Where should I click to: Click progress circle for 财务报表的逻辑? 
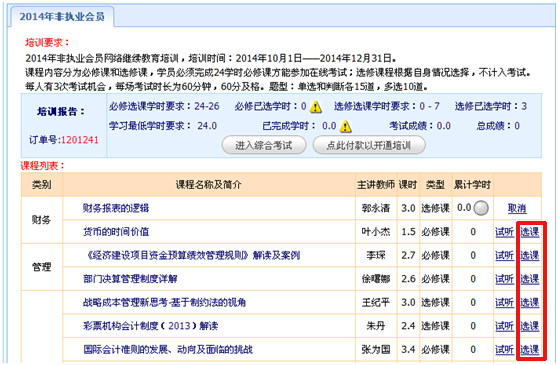(x=481, y=208)
